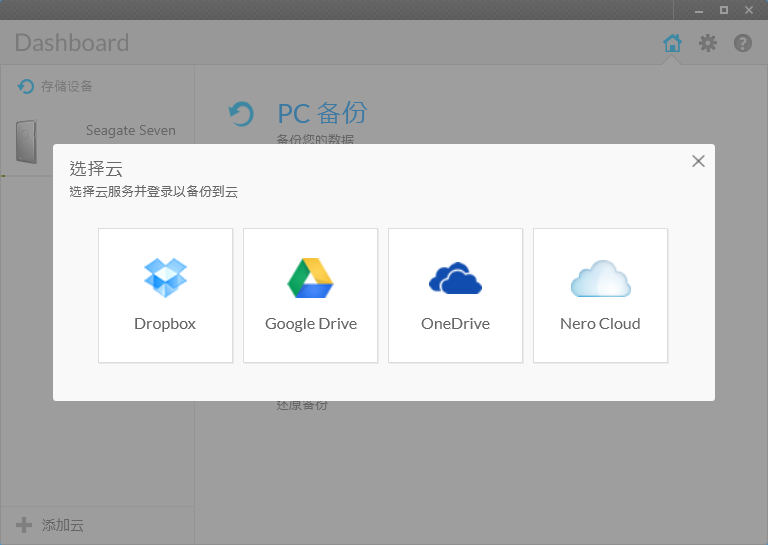Select the Dropbox logo icon
The width and height of the screenshot is (768, 545).
coord(165,278)
